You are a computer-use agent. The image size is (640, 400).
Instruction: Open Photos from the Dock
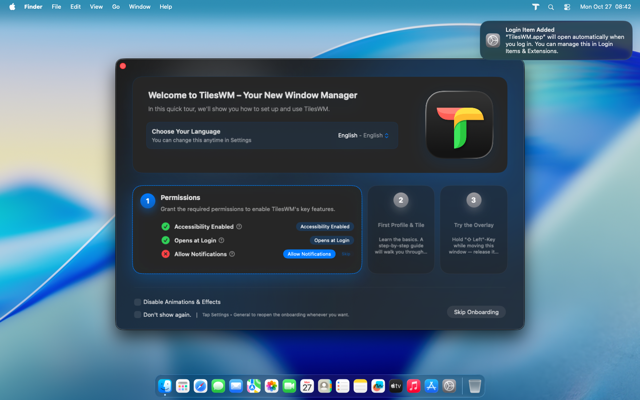[x=271, y=386]
